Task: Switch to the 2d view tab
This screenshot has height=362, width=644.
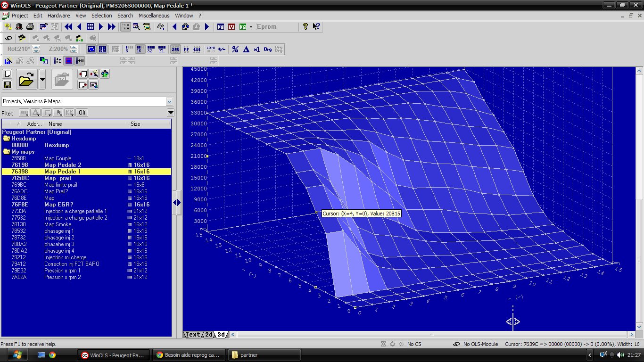Action: (x=208, y=335)
